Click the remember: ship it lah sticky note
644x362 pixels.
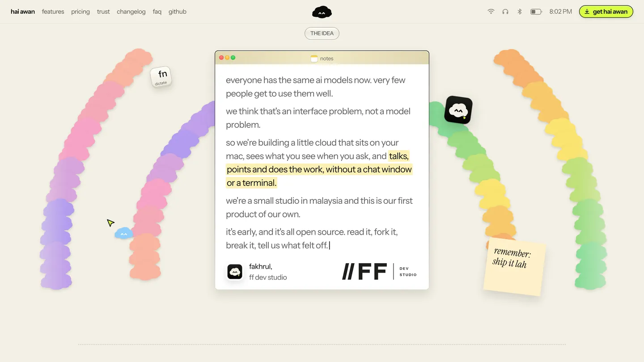pyautogui.click(x=515, y=266)
